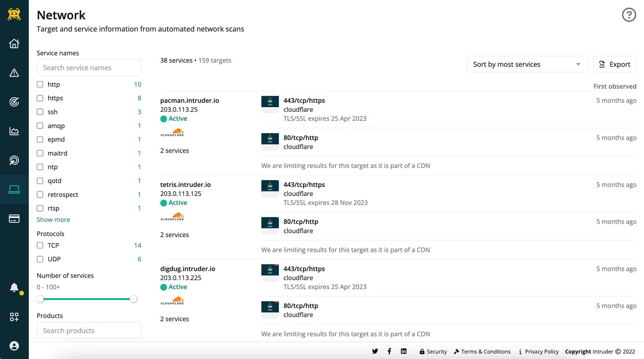Open the Targets bullseye icon

[14, 102]
